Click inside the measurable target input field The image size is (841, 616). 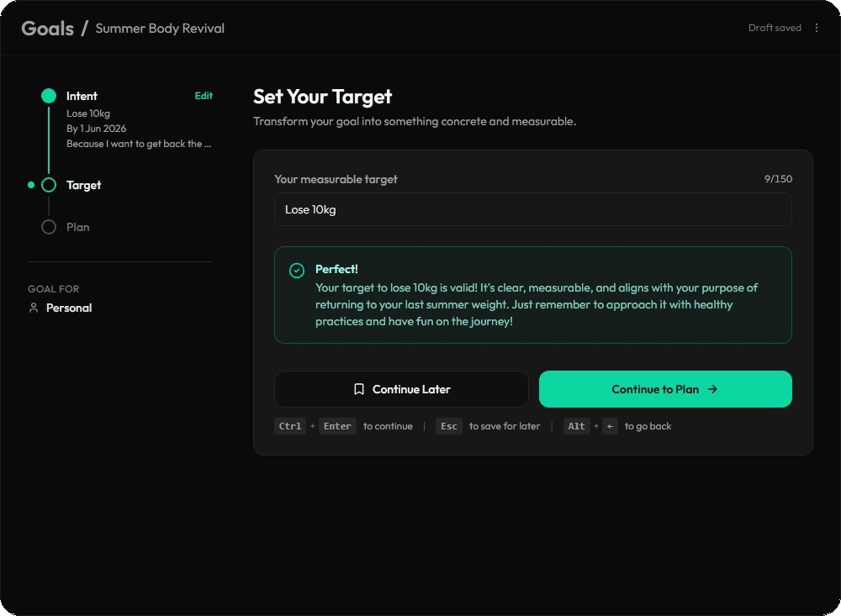(532, 209)
